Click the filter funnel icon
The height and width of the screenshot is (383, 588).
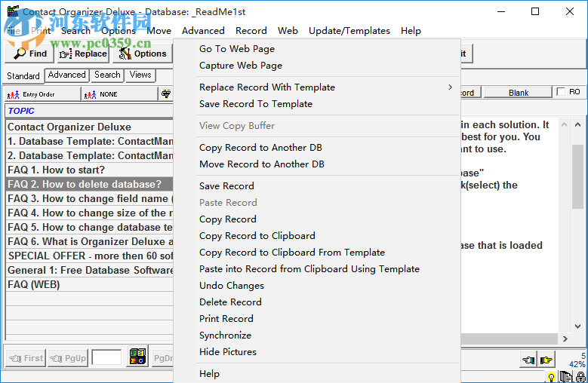pyautogui.click(x=166, y=94)
